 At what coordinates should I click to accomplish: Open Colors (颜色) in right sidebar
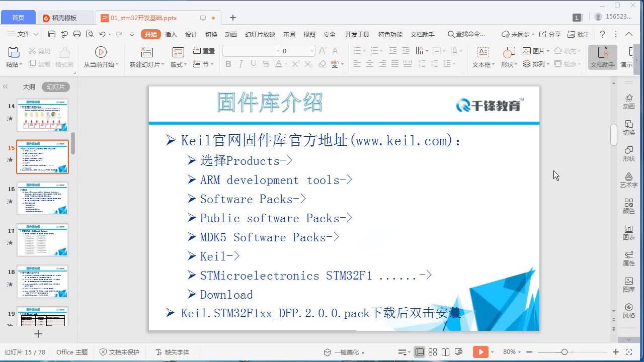tap(629, 206)
